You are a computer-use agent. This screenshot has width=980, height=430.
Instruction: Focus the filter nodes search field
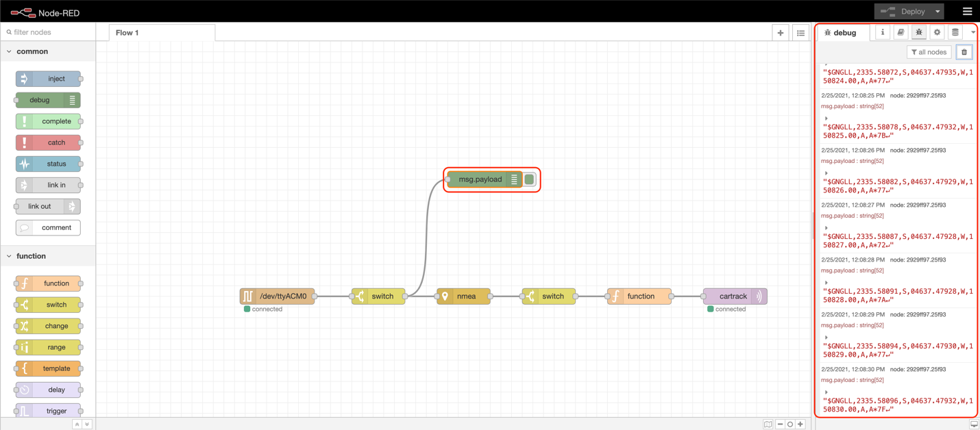[49, 32]
